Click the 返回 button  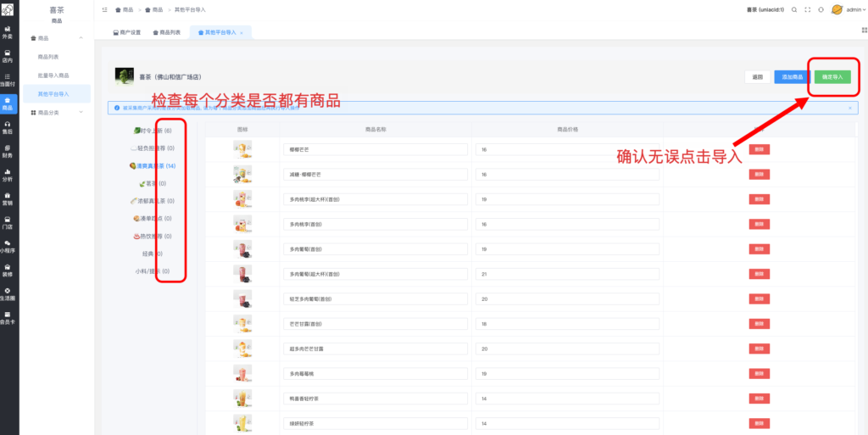pyautogui.click(x=757, y=77)
